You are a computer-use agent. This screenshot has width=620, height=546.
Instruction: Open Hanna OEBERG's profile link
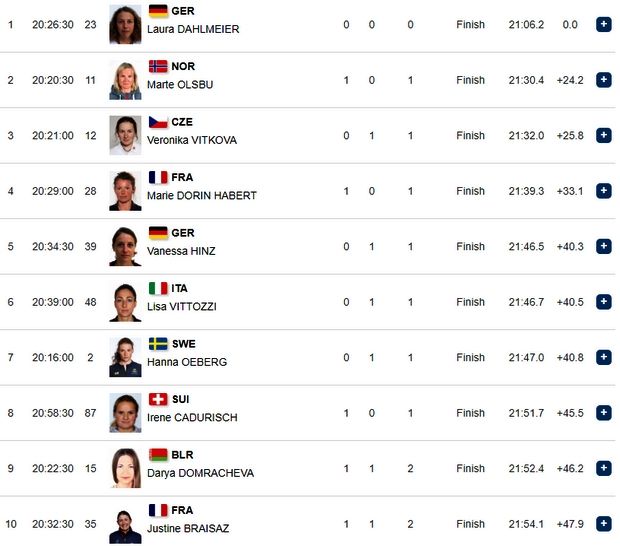(x=187, y=362)
